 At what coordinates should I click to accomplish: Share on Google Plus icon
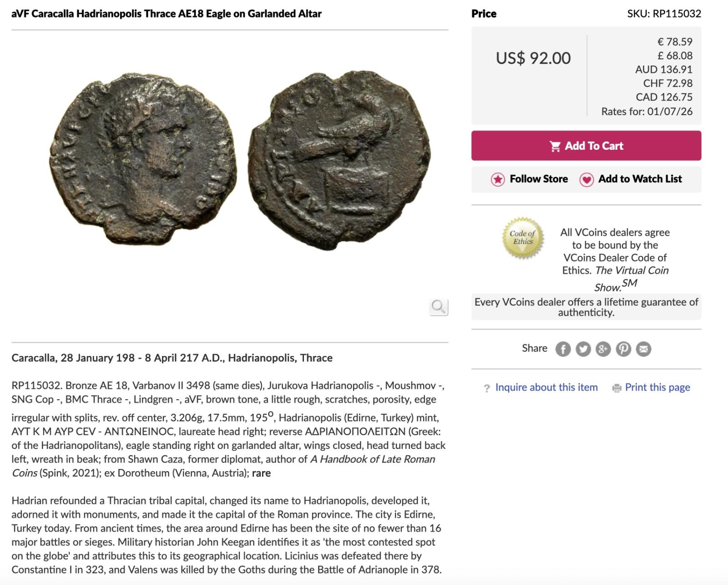pos(603,349)
